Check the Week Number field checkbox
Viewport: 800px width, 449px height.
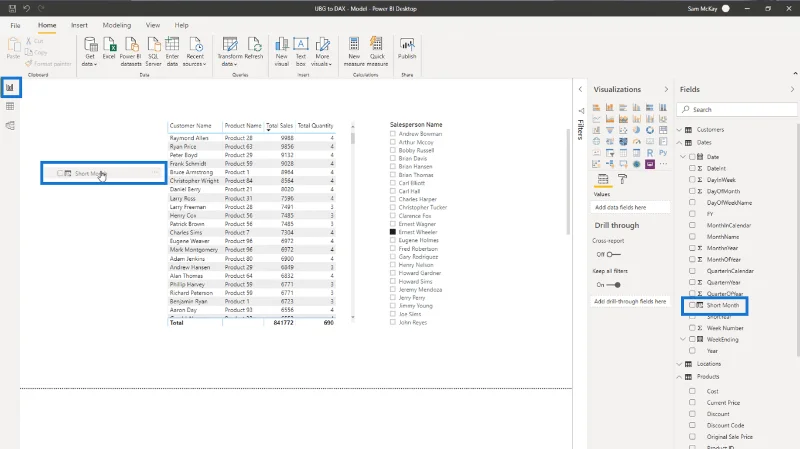click(x=692, y=328)
